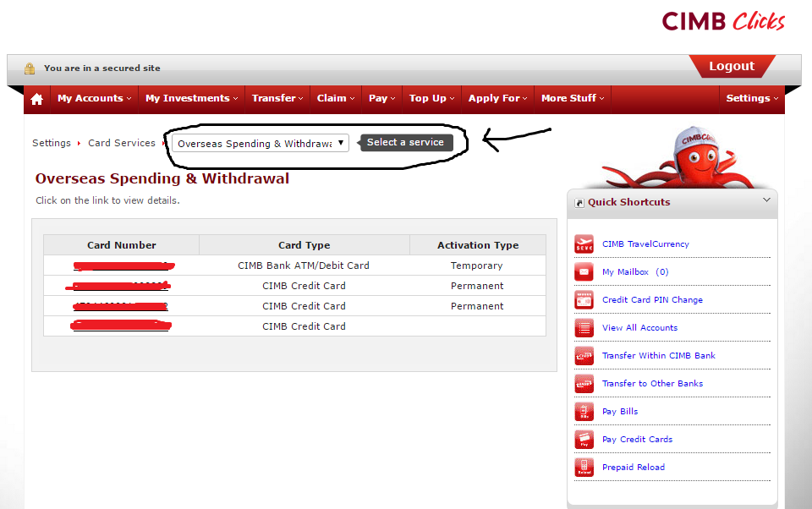Click the Card Type column header
The width and height of the screenshot is (812, 509).
point(304,245)
